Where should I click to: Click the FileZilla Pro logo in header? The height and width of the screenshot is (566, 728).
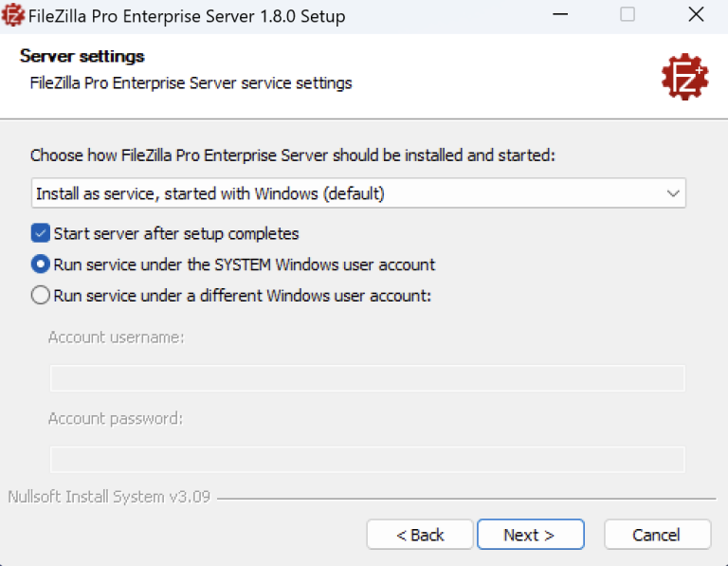pos(684,77)
